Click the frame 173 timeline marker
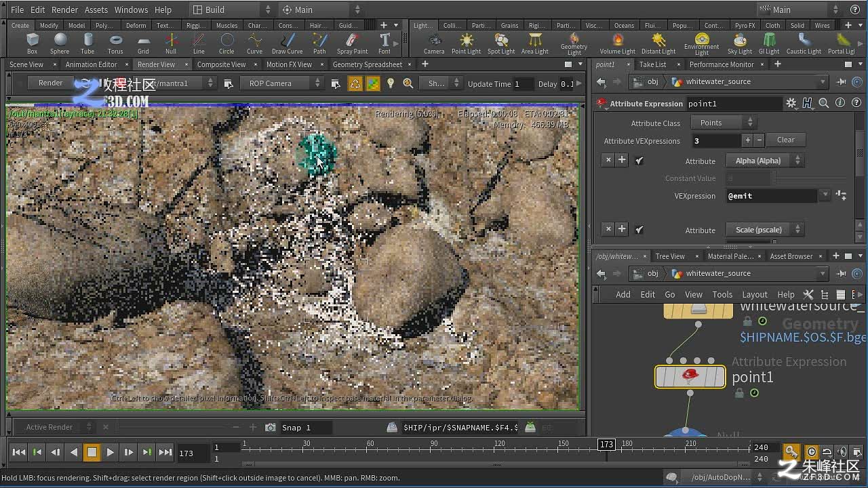The height and width of the screenshot is (488, 868). tap(606, 445)
